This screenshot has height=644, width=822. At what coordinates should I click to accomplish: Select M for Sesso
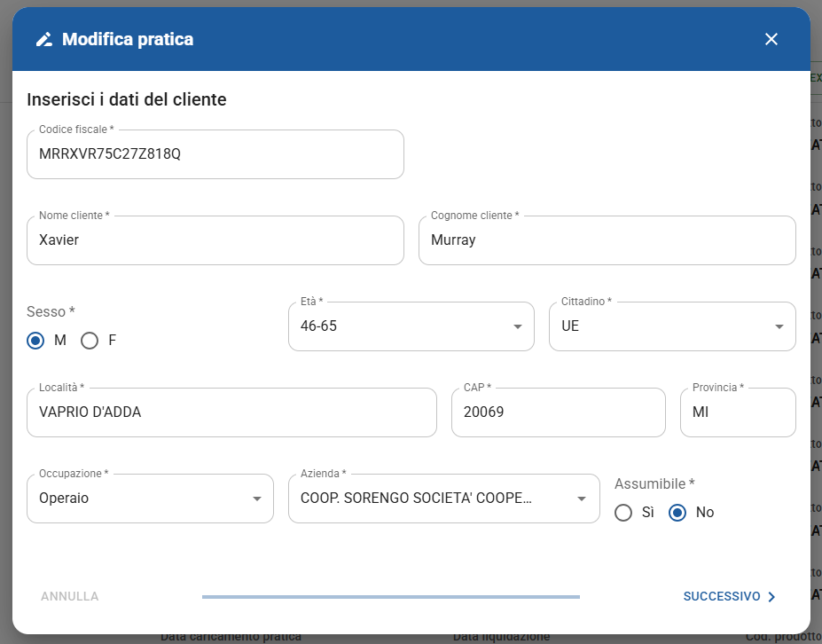(35, 341)
